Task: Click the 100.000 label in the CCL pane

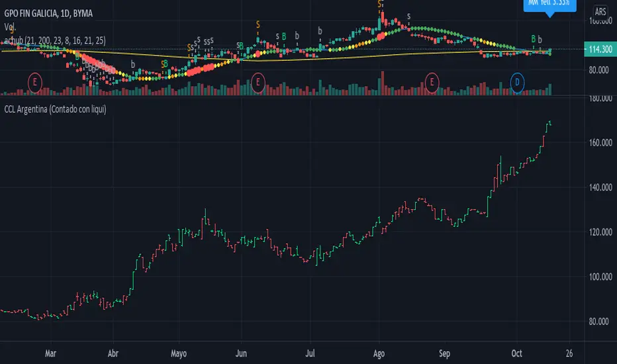Action: 600,277
